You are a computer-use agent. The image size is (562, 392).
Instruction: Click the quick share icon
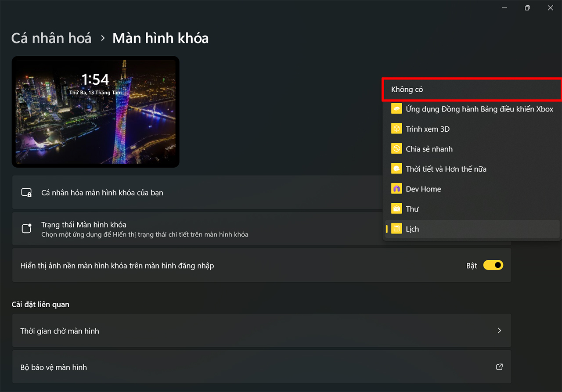(x=396, y=149)
